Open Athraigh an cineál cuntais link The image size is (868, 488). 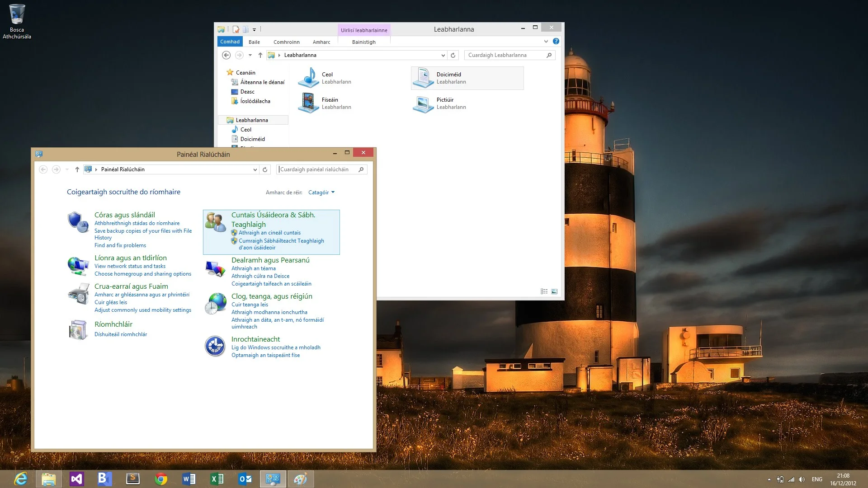click(x=269, y=233)
